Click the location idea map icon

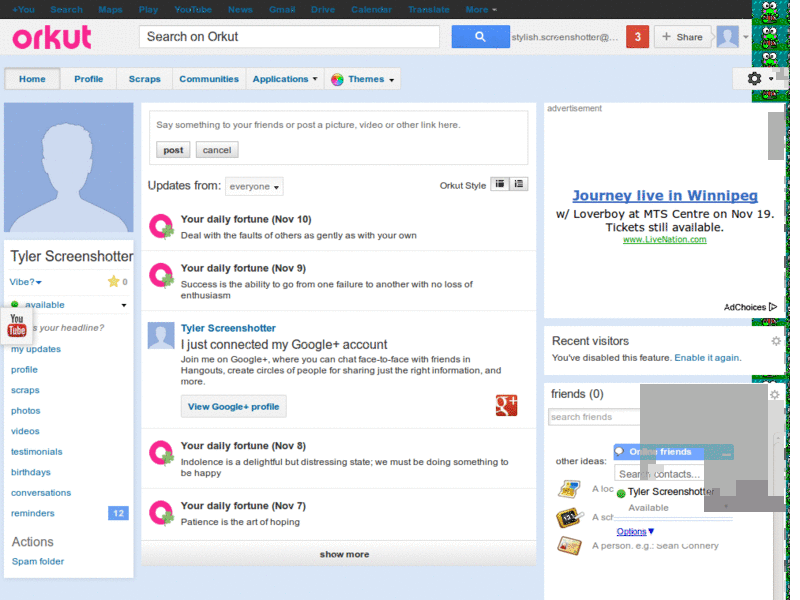[569, 489]
